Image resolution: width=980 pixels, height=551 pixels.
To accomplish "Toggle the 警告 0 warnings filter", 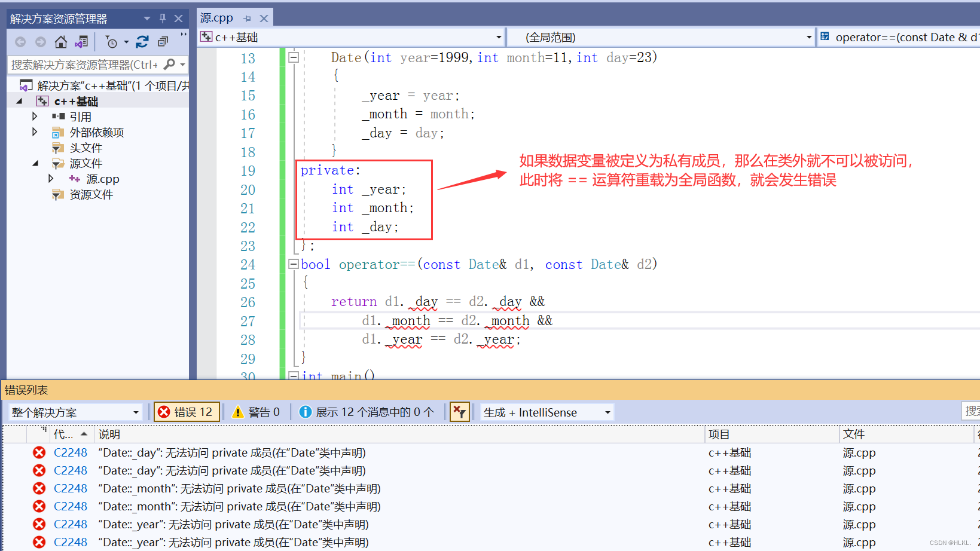I will 256,411.
